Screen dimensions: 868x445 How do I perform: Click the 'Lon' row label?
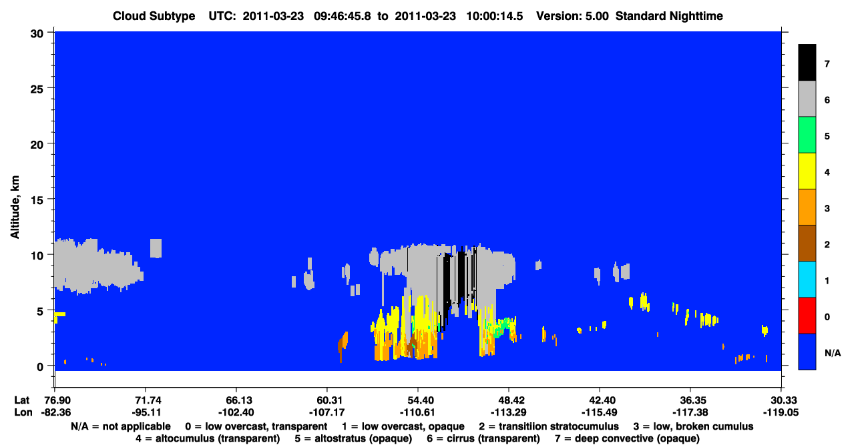click(x=22, y=412)
